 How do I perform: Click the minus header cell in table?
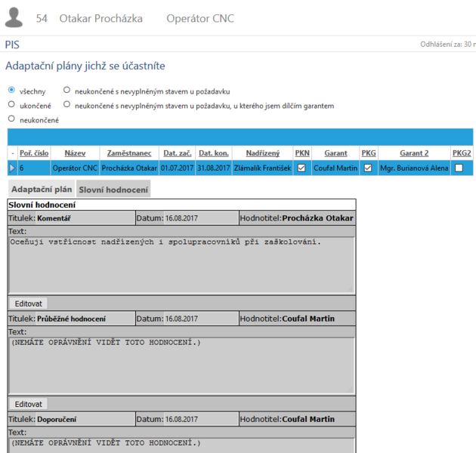(x=12, y=153)
